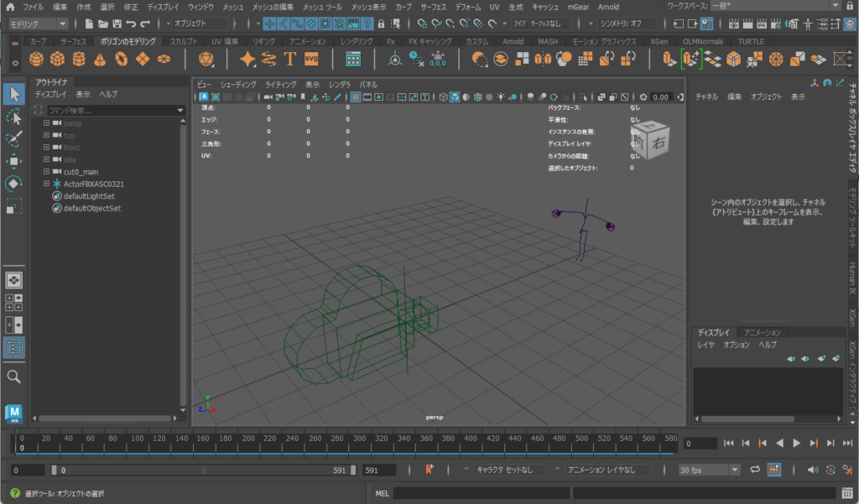Toggle the timeline loop playback button
Screen dimensions: 859x504
755,470
